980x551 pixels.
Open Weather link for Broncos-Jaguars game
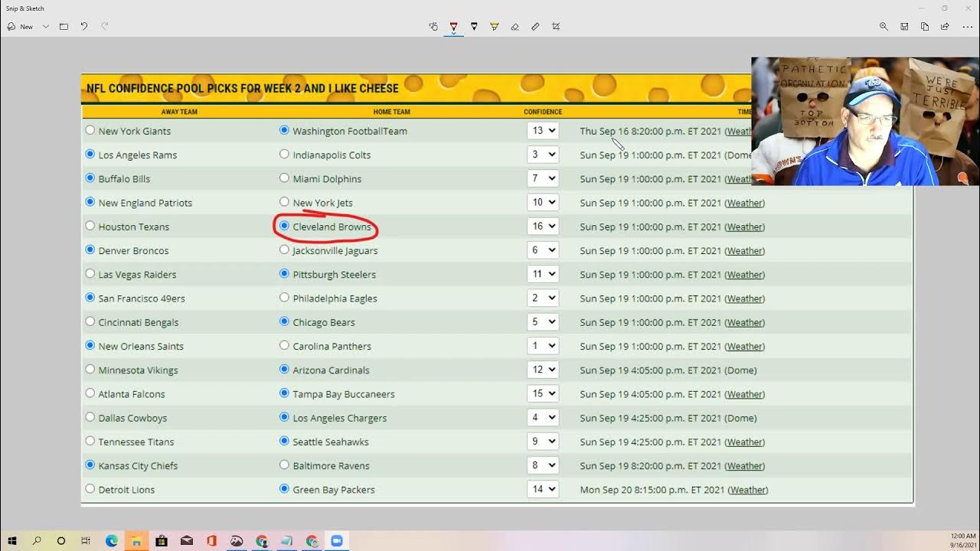(x=745, y=250)
